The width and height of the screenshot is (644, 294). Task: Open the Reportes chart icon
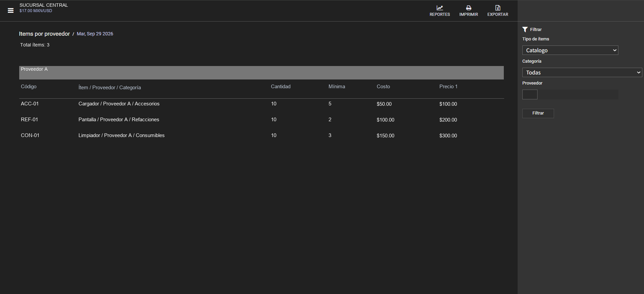point(440,8)
